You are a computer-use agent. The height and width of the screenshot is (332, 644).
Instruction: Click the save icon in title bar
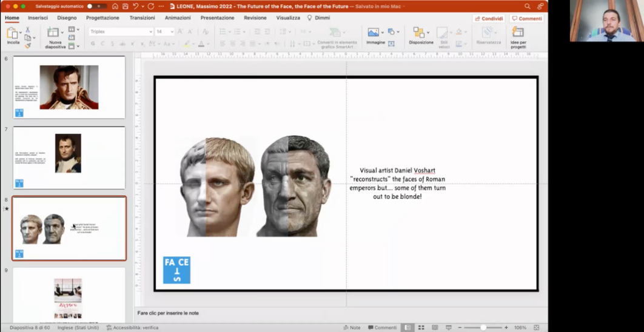coord(124,6)
